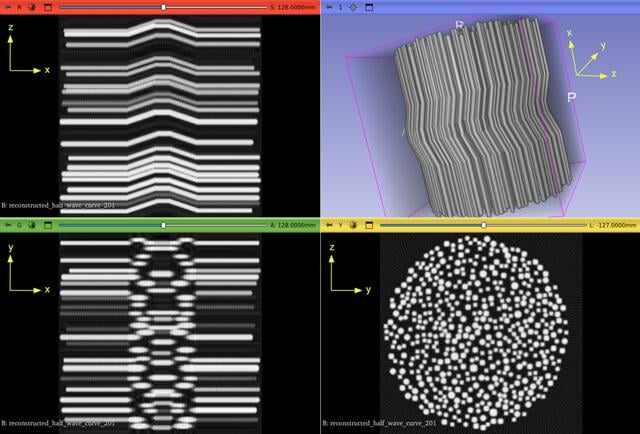Click the 'Y' view label in the yellow header
640x434 pixels.
[340, 225]
